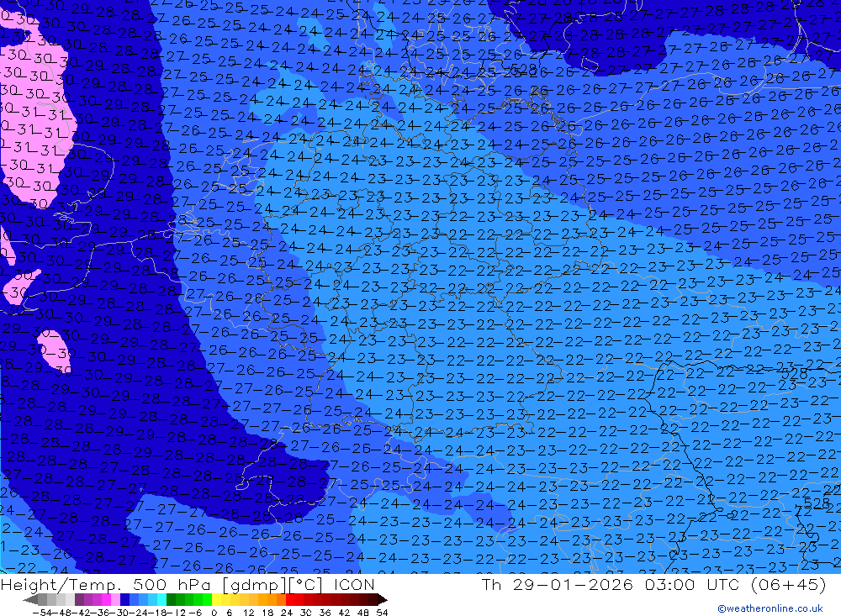This screenshot has width=841, height=616.
Task: Pick the yellow legend swatch above 0
Action: [x=216, y=599]
